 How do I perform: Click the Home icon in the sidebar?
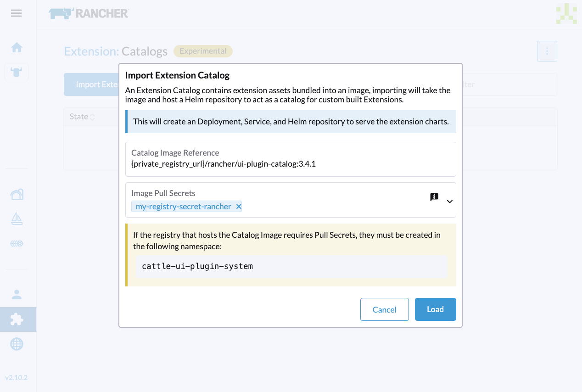click(x=17, y=47)
